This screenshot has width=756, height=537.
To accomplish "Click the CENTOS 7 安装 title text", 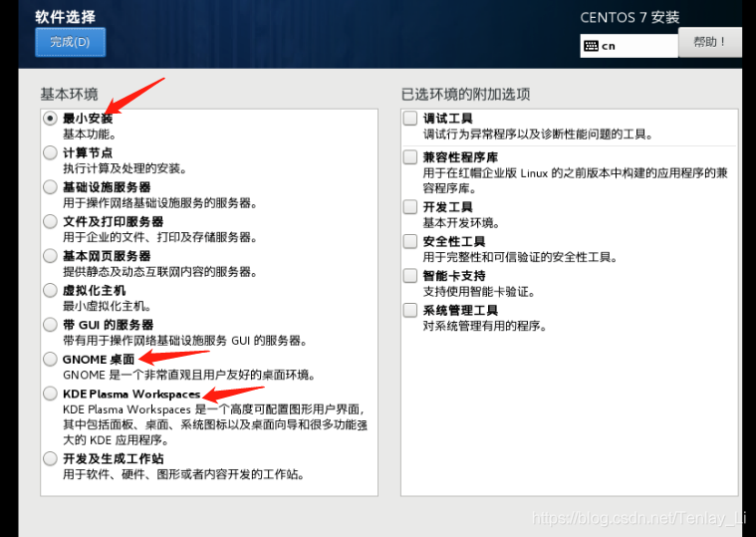I will point(630,17).
